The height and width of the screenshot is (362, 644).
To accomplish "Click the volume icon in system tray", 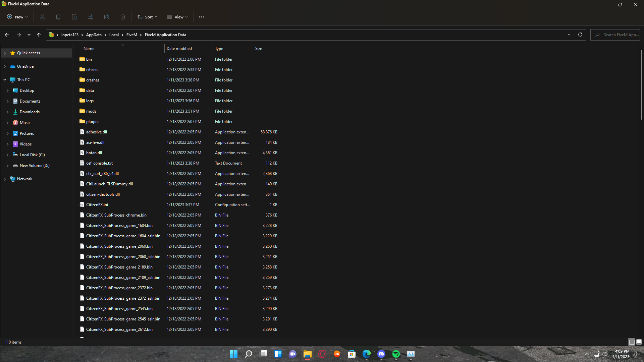I will pyautogui.click(x=605, y=354).
